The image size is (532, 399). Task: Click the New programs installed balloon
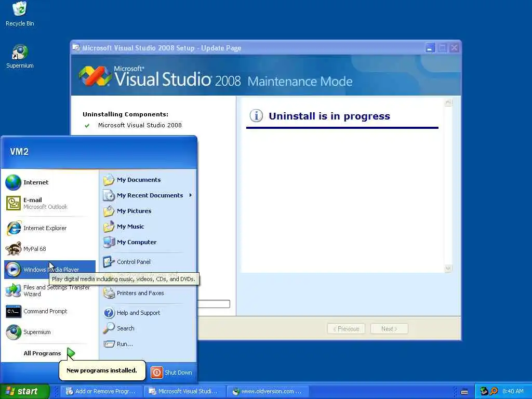102,370
